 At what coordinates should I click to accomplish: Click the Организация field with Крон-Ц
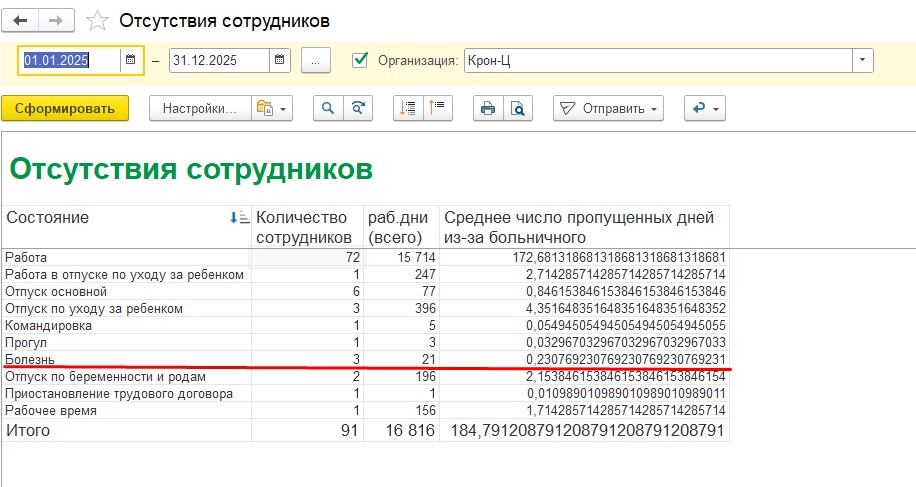tap(658, 60)
